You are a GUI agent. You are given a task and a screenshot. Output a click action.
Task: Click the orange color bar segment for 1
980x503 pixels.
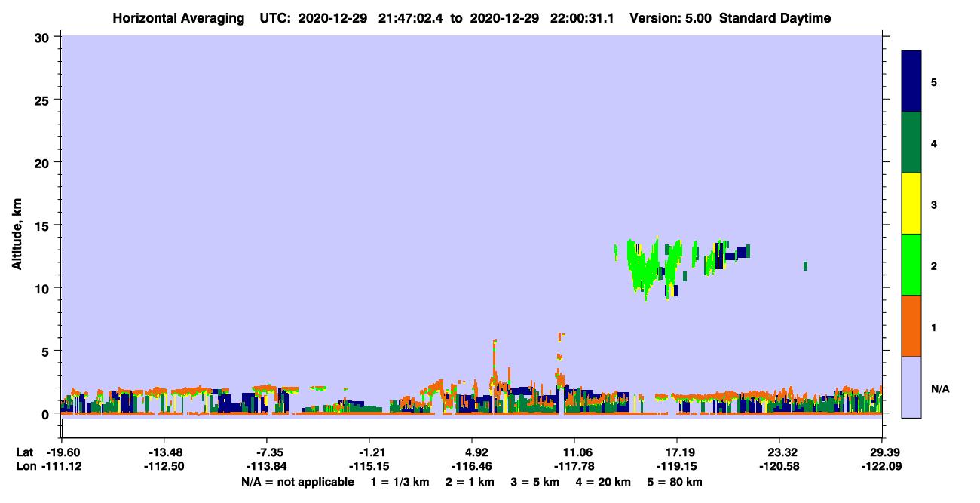(x=911, y=326)
